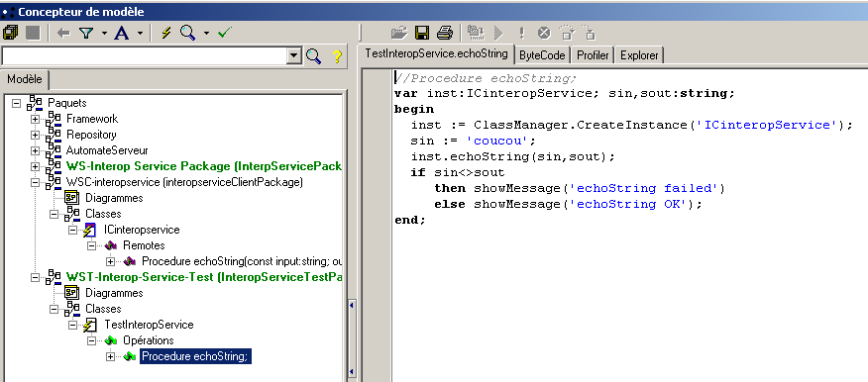
Task: Click the open folder icon
Action: click(x=399, y=34)
